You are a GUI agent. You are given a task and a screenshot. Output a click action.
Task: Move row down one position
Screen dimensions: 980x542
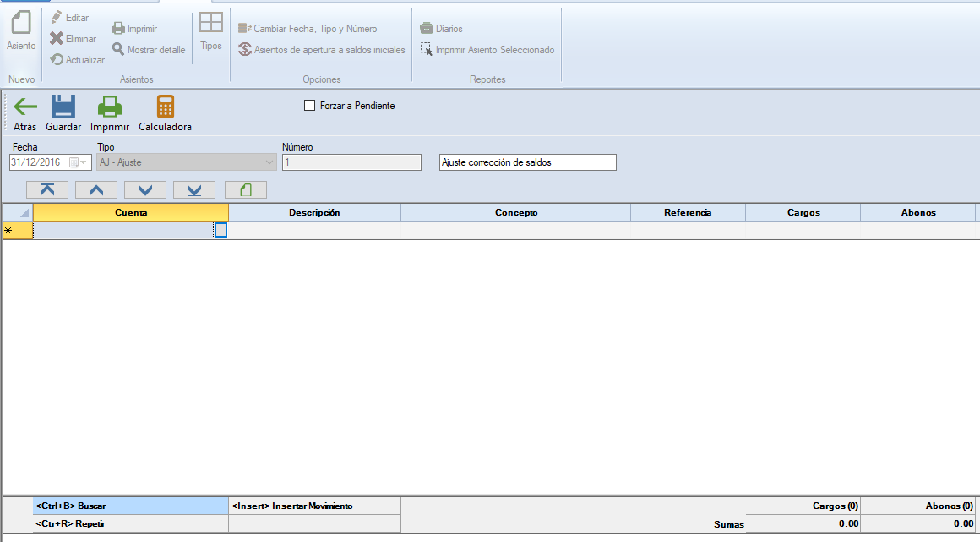(145, 190)
